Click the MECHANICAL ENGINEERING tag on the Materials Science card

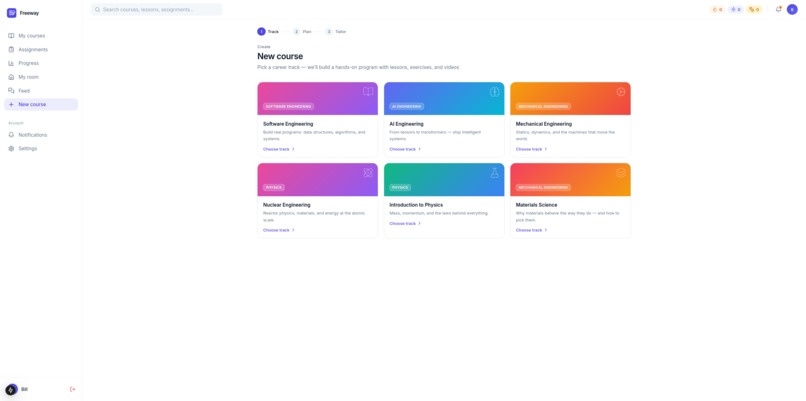(x=543, y=188)
